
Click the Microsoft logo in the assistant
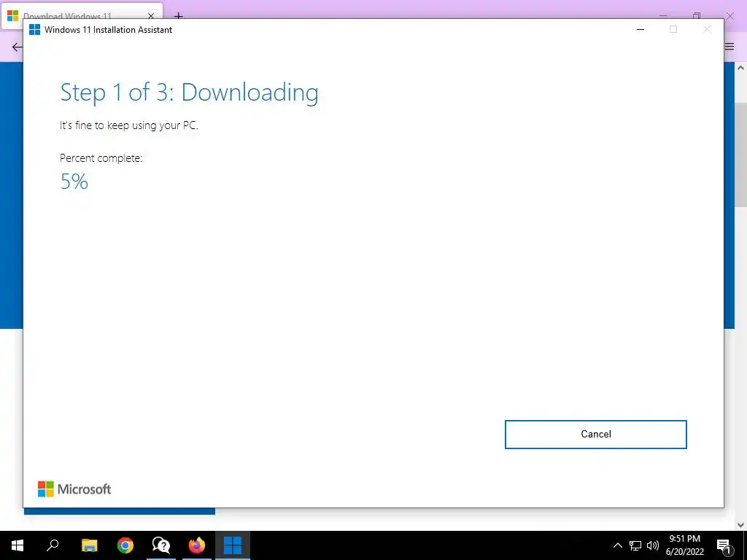coord(74,489)
